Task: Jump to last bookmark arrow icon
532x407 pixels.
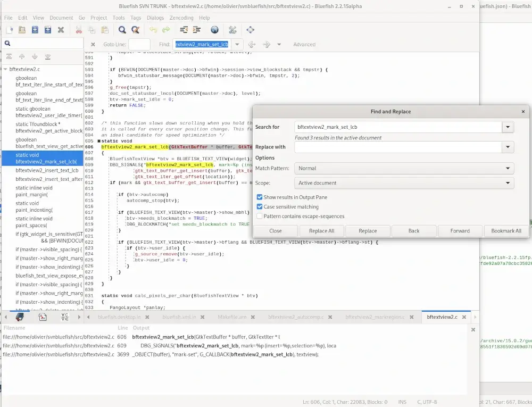Action: coord(48,56)
